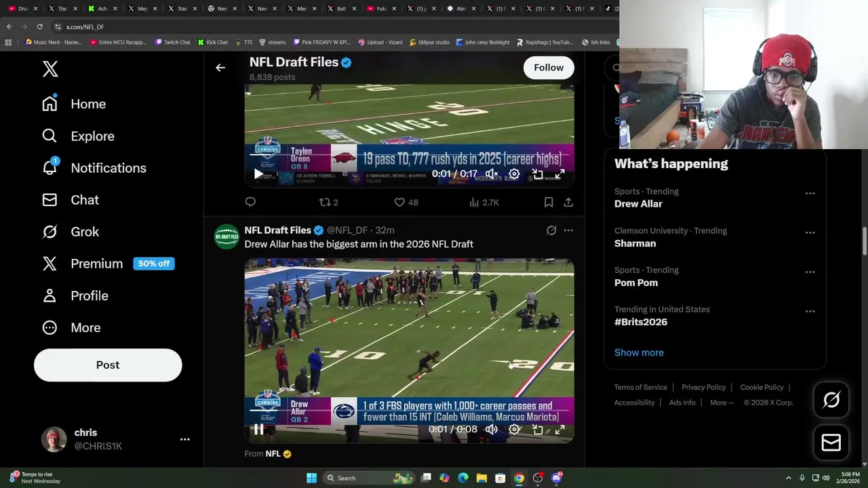
Task: Open account menu dots beside chris
Action: pyautogui.click(x=184, y=439)
